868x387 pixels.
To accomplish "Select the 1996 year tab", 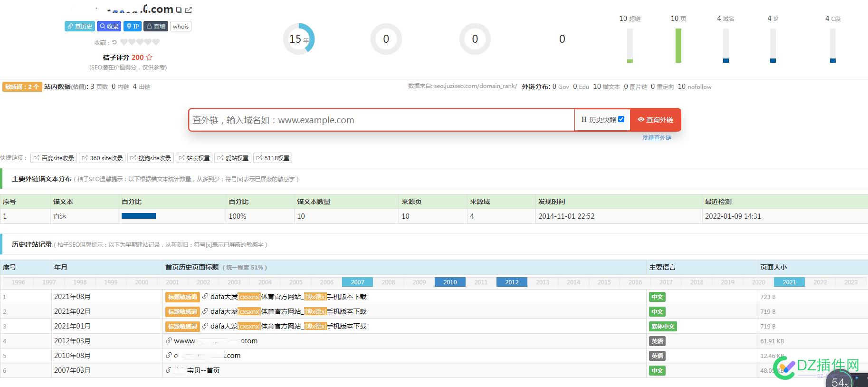I will [18, 282].
